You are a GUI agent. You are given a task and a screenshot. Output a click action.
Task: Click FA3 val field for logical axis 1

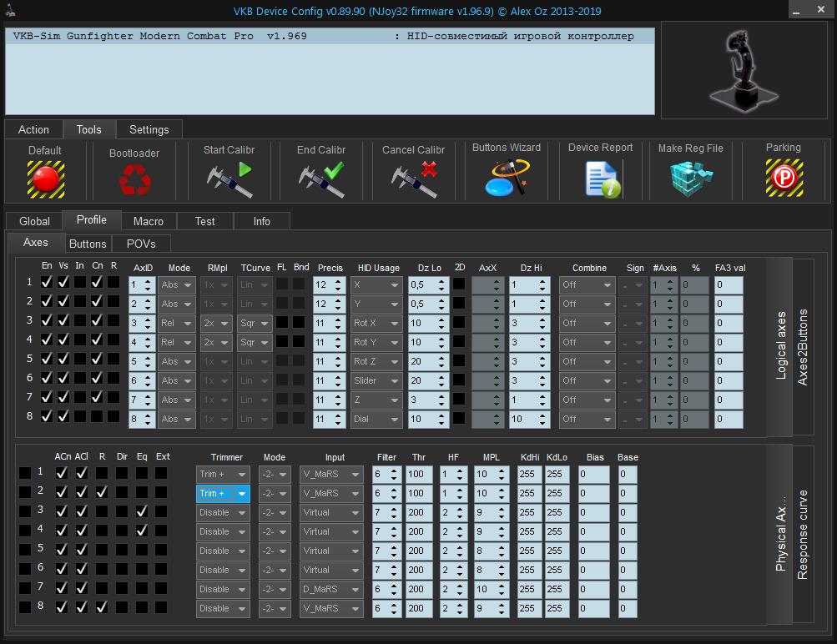[x=729, y=285]
